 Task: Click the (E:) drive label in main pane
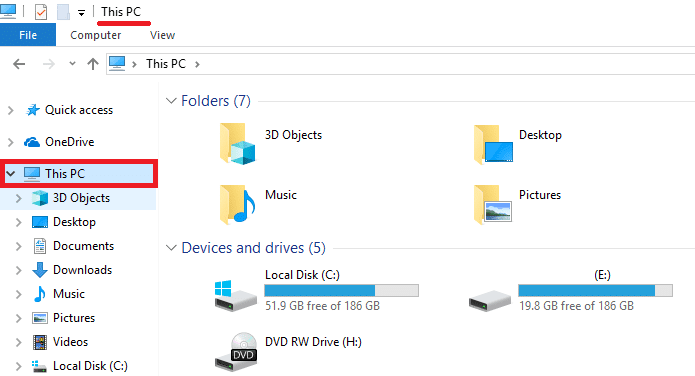(602, 275)
